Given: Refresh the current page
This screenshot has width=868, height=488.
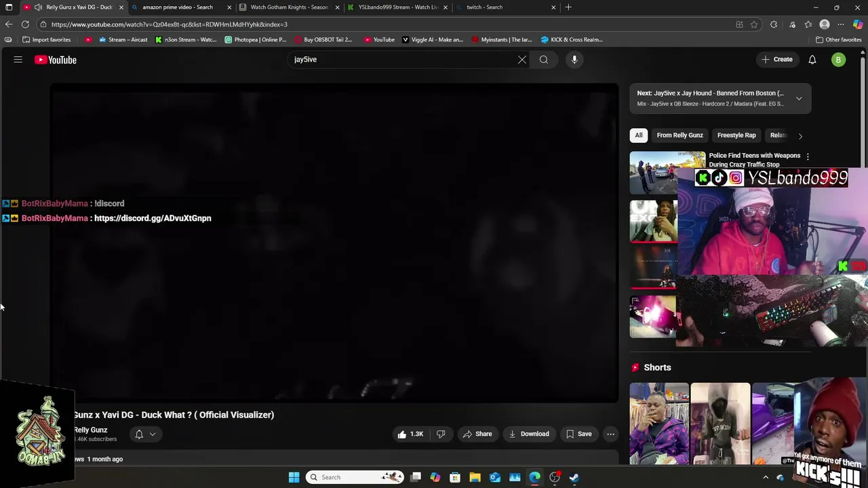Looking at the screenshot, I should coord(25,24).
